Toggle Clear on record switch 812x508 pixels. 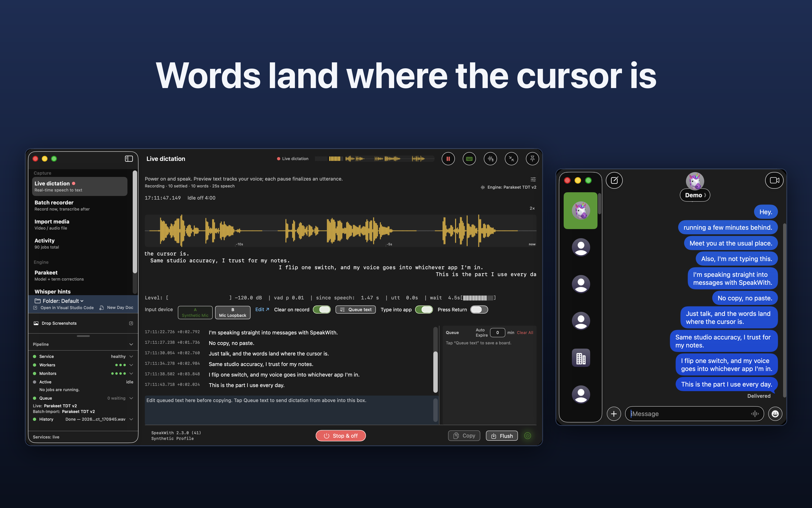321,309
